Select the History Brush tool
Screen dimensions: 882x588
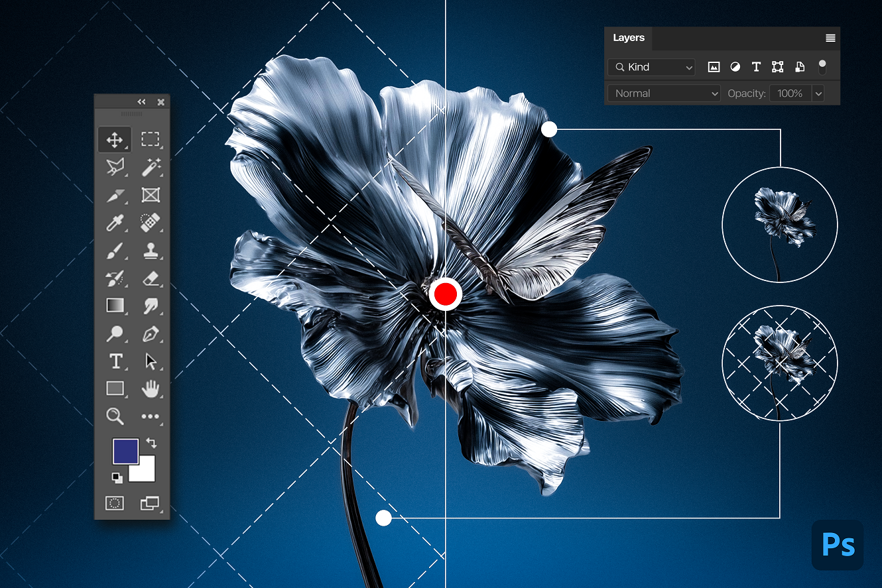pyautogui.click(x=115, y=278)
